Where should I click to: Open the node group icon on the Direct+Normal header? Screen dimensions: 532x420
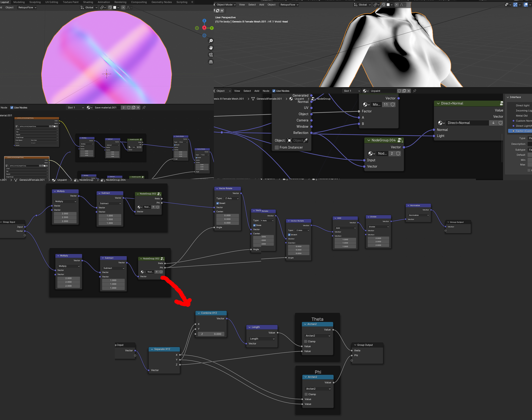501,104
